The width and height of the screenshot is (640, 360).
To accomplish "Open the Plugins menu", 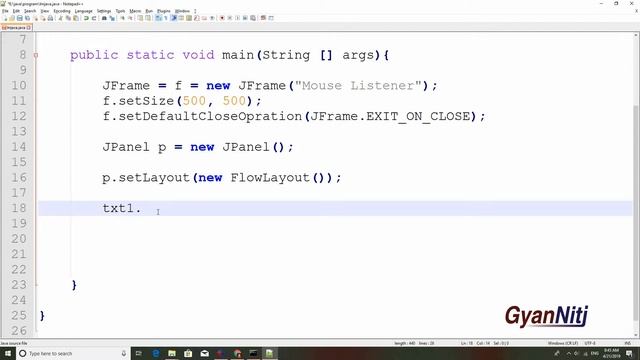I will [164, 11].
